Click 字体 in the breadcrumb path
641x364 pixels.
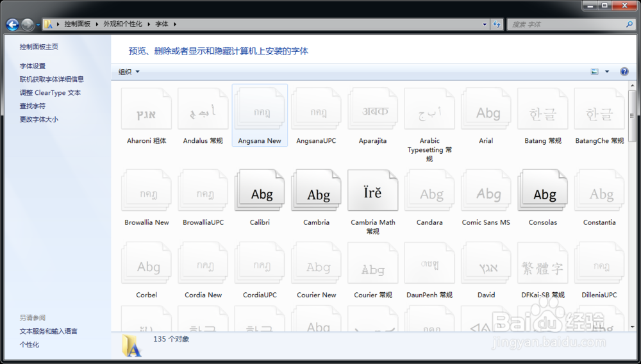[162, 24]
